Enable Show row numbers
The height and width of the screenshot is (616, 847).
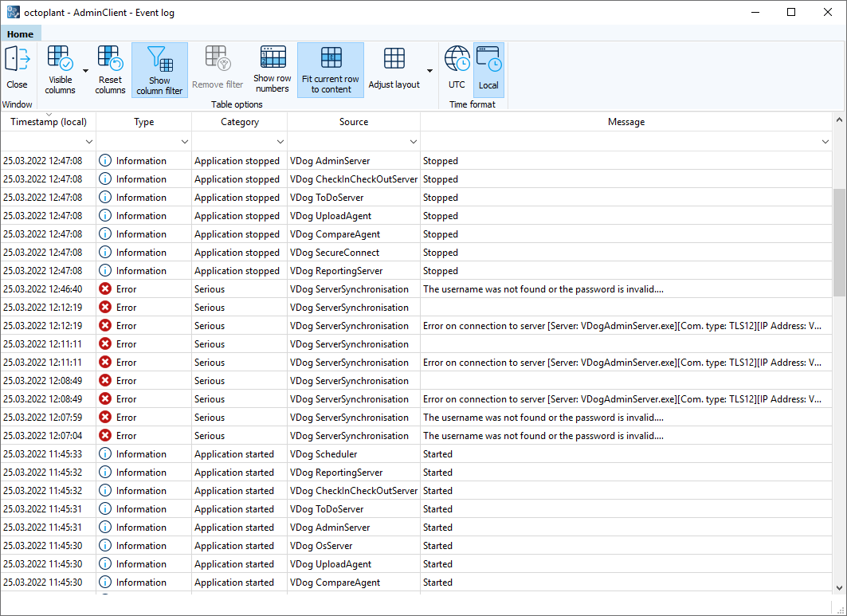(273, 68)
